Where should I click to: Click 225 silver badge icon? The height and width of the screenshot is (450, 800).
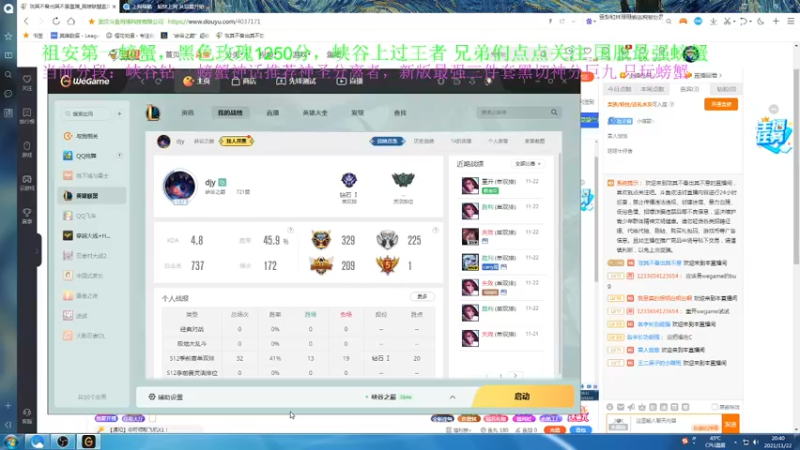387,240
